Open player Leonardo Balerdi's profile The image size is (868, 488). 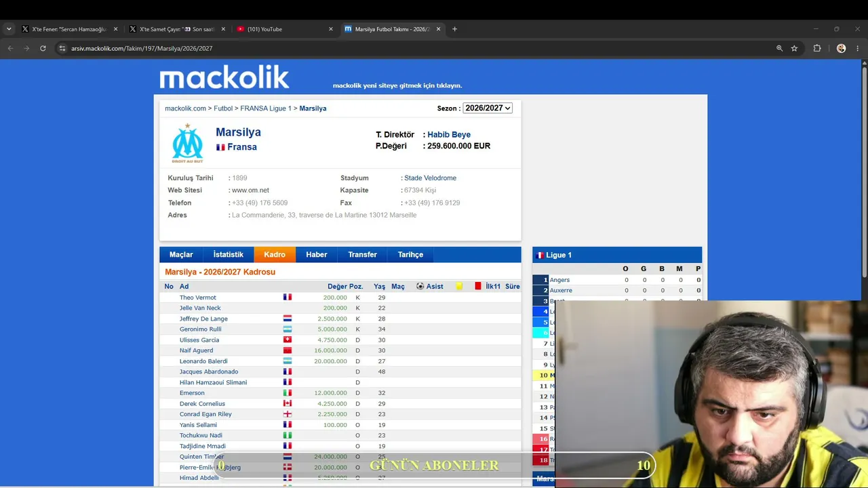(203, 361)
